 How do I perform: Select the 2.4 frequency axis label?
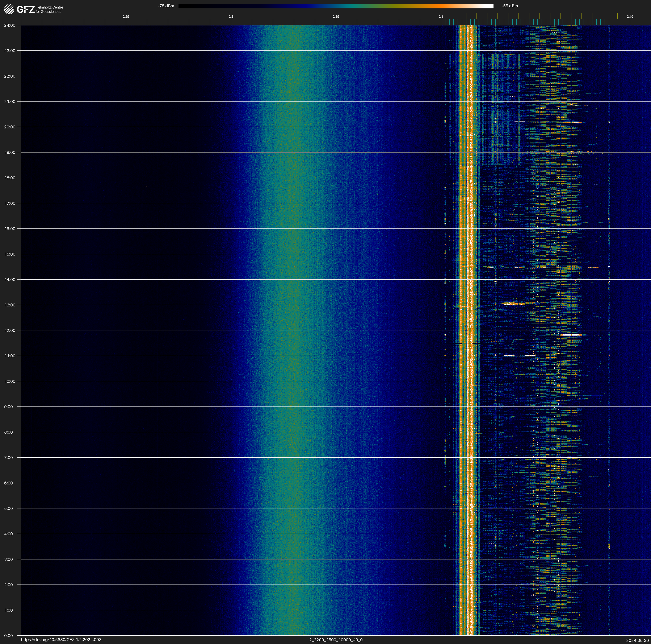441,17
